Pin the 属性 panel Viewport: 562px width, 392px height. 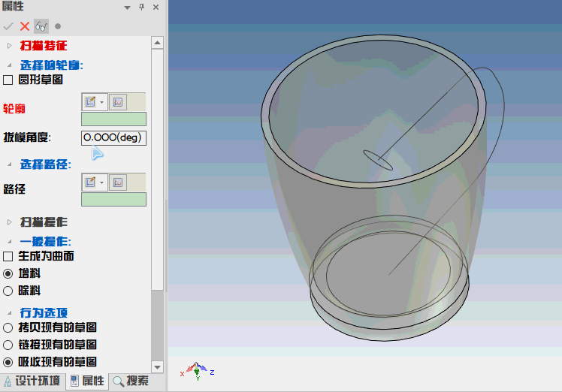(141, 7)
